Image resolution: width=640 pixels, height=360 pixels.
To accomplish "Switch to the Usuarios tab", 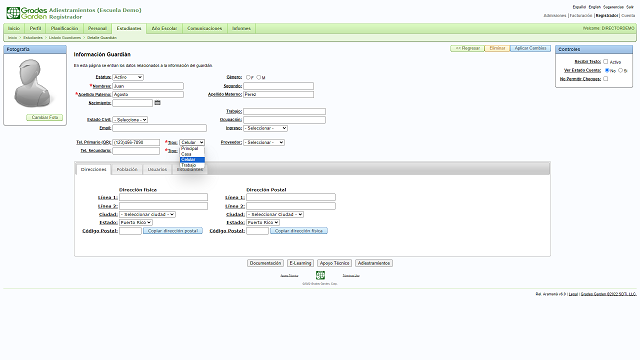I will click(157, 169).
